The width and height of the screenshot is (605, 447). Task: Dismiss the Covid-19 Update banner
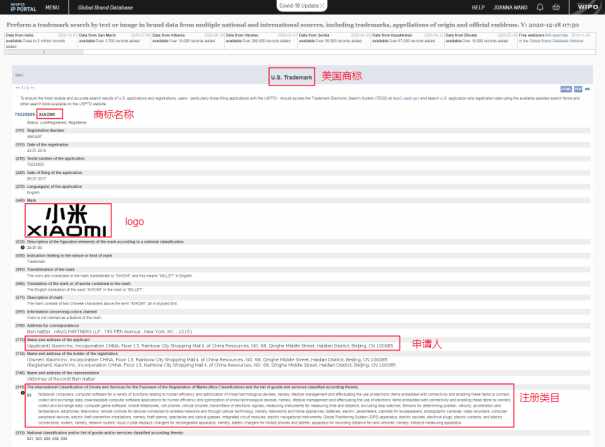322,5
